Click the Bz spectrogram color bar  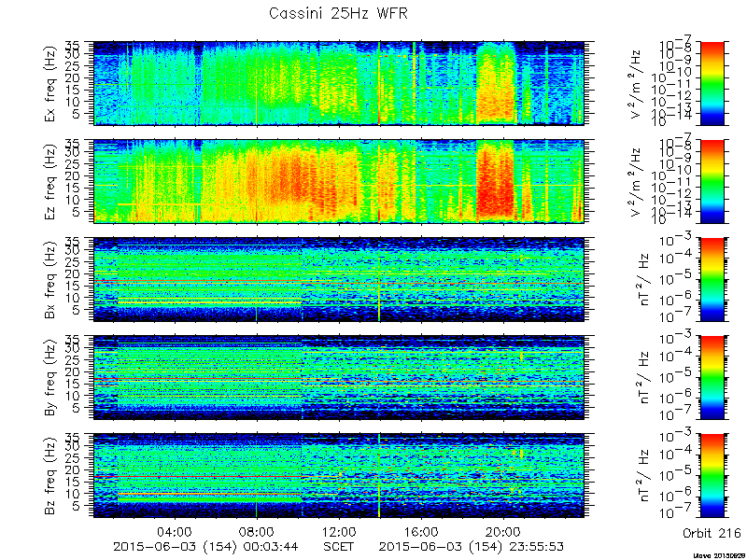[712, 476]
